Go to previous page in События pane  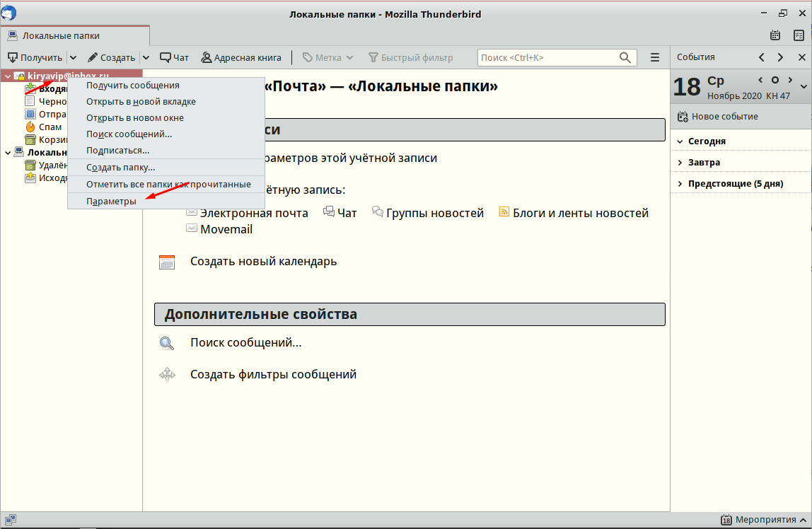(x=762, y=57)
